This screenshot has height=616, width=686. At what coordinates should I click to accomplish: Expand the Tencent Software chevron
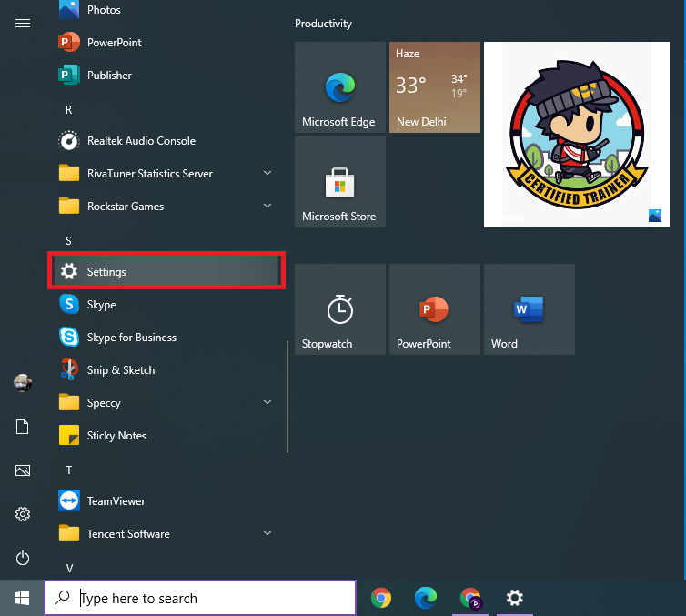coord(267,533)
